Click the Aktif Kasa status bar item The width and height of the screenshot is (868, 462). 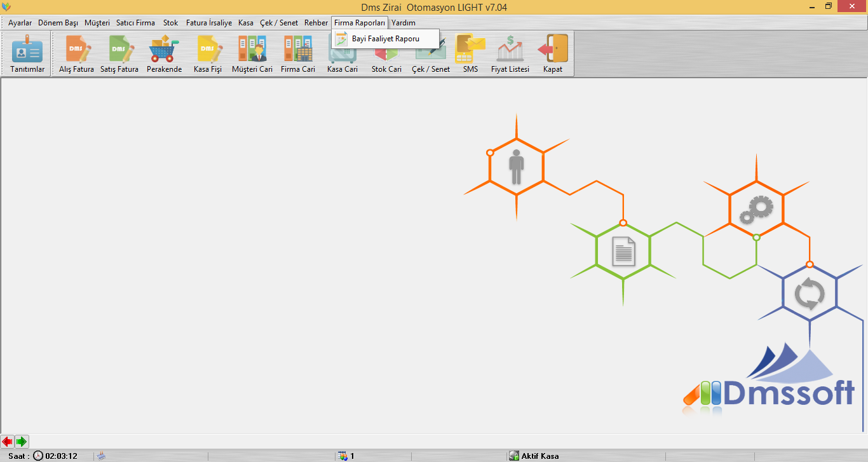tap(534, 456)
